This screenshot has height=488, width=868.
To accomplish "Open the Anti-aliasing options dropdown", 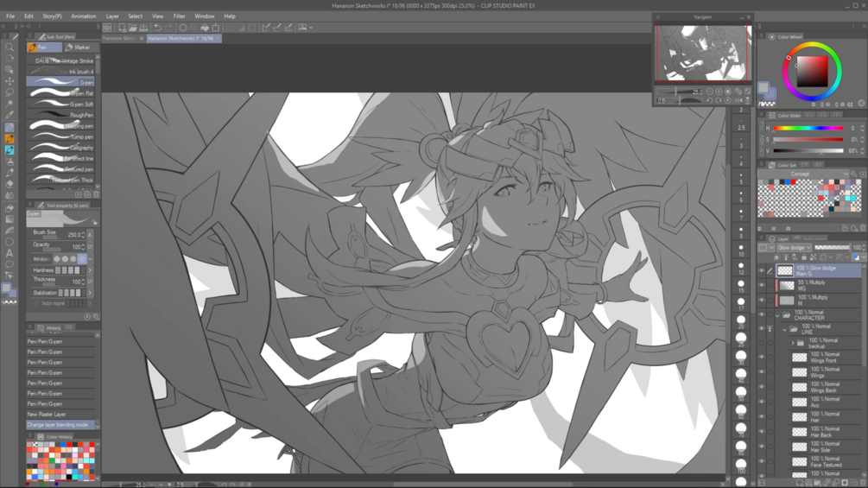I will 90,259.
